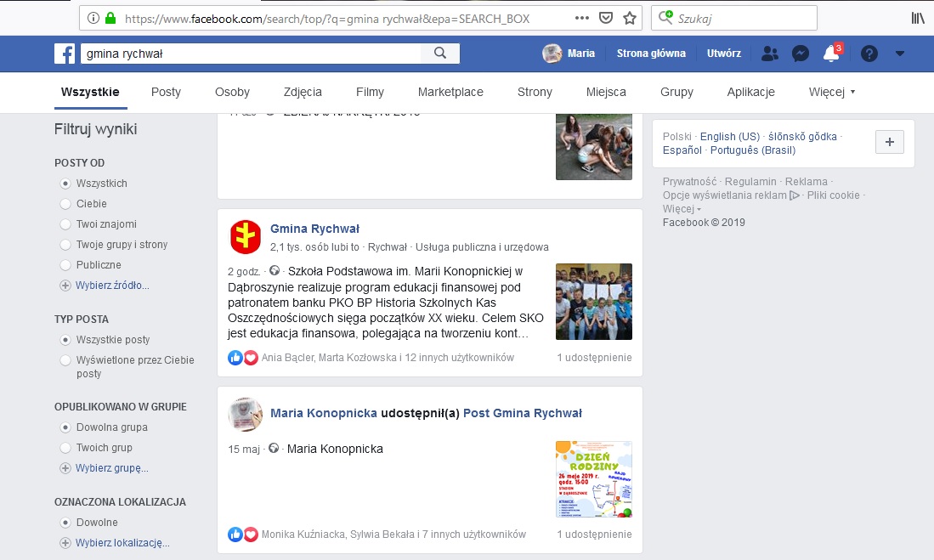Image resolution: width=934 pixels, height=560 pixels.
Task: Open the friend requests icon
Action: click(x=770, y=54)
